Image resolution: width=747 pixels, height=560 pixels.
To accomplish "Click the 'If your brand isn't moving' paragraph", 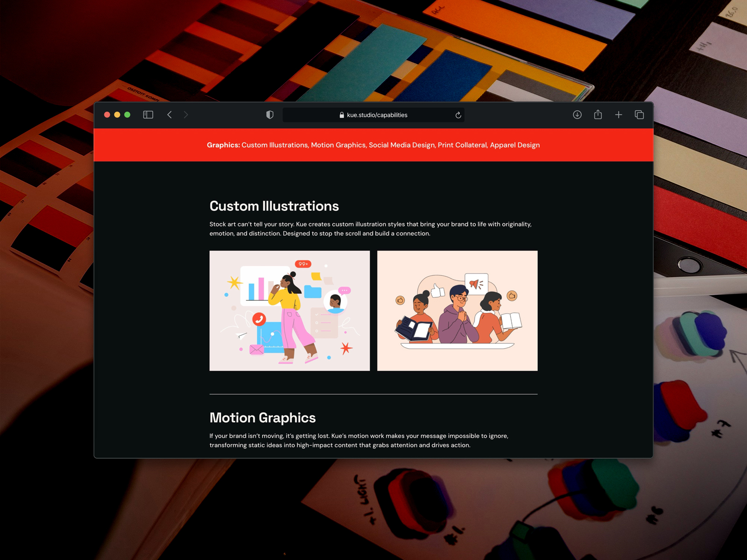I will click(359, 441).
